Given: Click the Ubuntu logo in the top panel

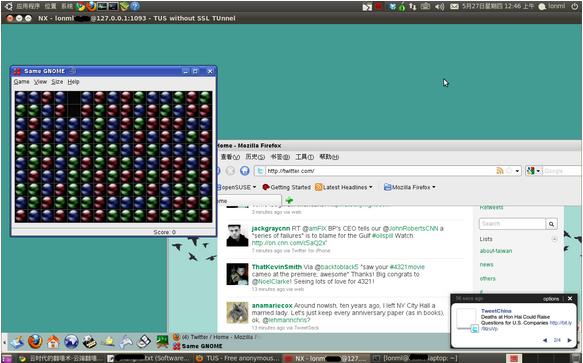Looking at the screenshot, I should click(x=9, y=6).
